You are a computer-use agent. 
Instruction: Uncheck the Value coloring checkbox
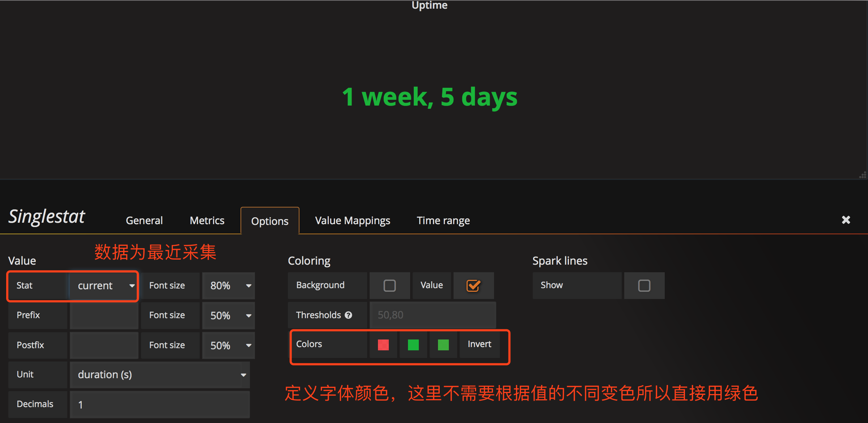pyautogui.click(x=473, y=286)
